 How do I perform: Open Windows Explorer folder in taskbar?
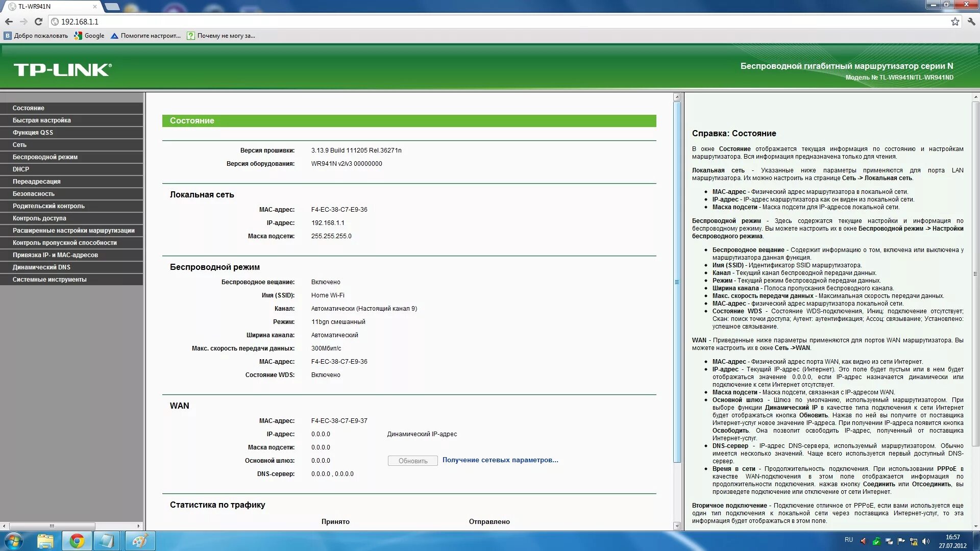tap(45, 541)
